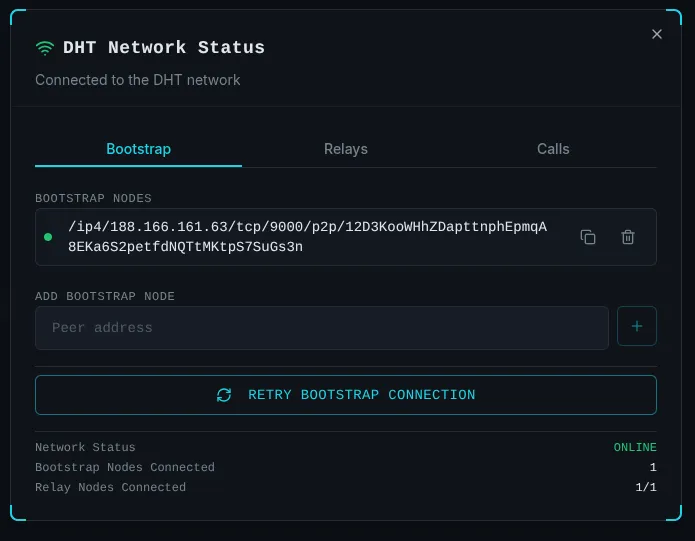Click the Bootstrap Nodes Connected label
The width and height of the screenshot is (695, 541).
click(125, 468)
